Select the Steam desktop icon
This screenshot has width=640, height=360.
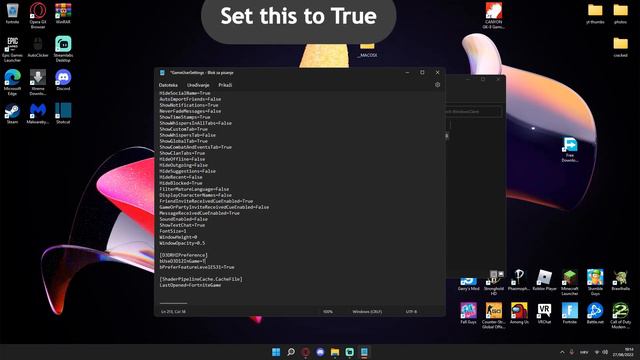coord(12,113)
